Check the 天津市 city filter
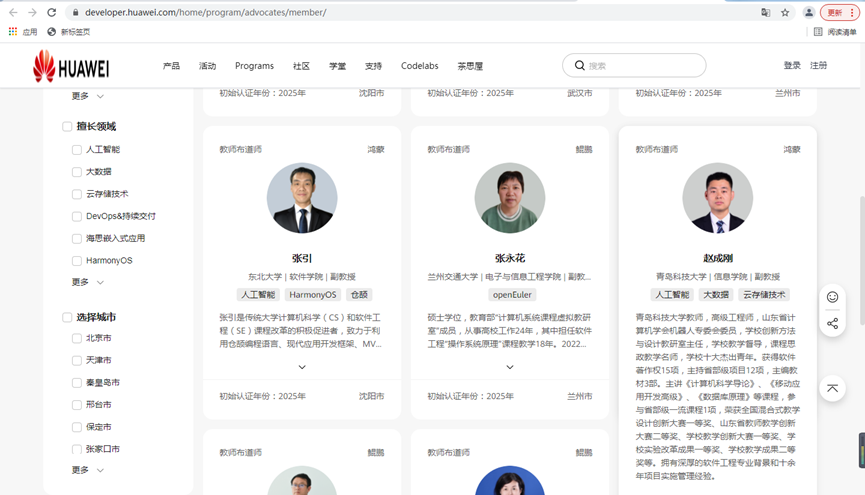Screen dimensions: 865x495 [77, 360]
